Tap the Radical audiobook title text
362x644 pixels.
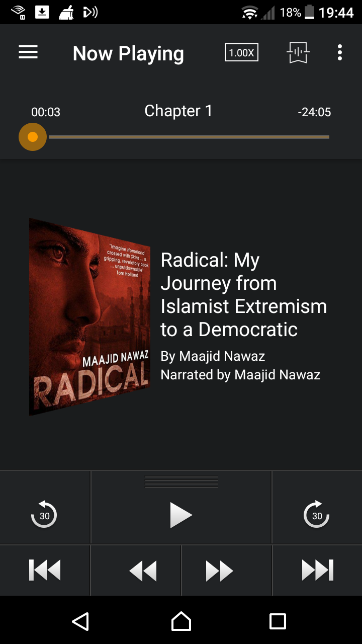click(244, 295)
